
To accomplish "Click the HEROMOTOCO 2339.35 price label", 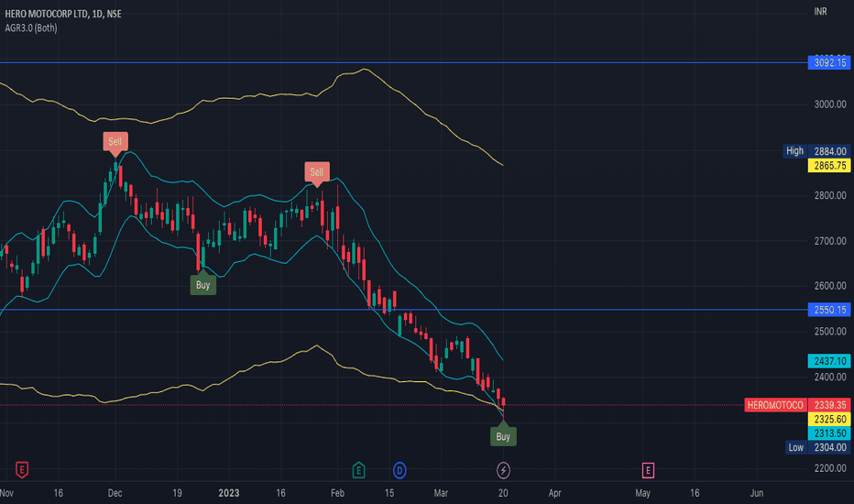I will pyautogui.click(x=797, y=405).
